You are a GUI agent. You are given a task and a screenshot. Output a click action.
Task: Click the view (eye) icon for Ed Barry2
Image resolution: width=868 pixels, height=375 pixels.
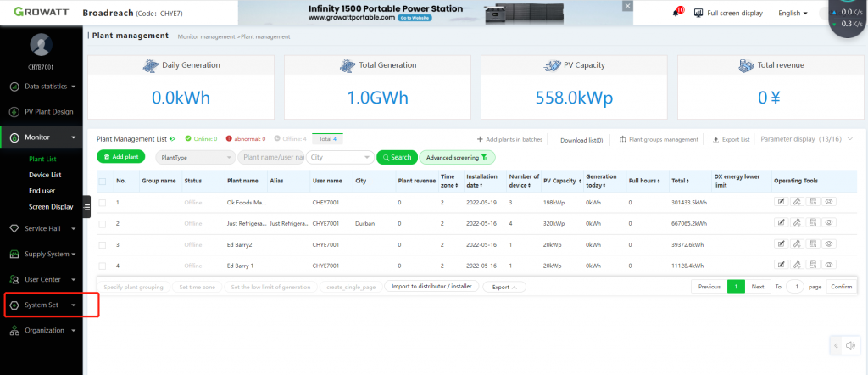pyautogui.click(x=828, y=245)
